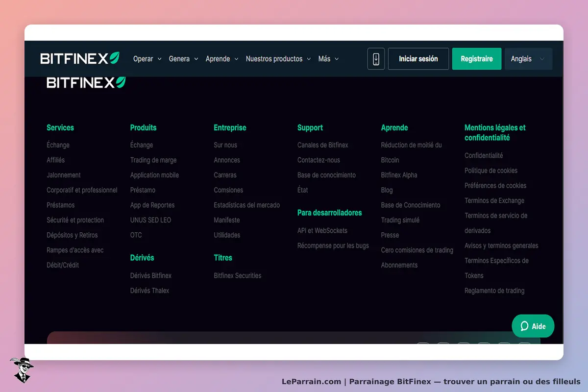Open Trading de marge
The height and width of the screenshot is (392, 588).
tap(153, 160)
